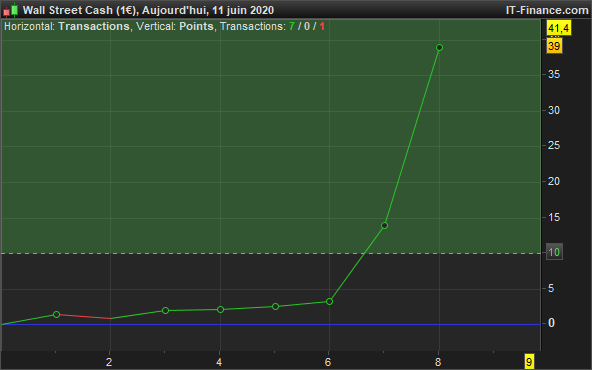The height and width of the screenshot is (370, 592).
Task: Click the 15 vertical axis label
Action: click(554, 217)
